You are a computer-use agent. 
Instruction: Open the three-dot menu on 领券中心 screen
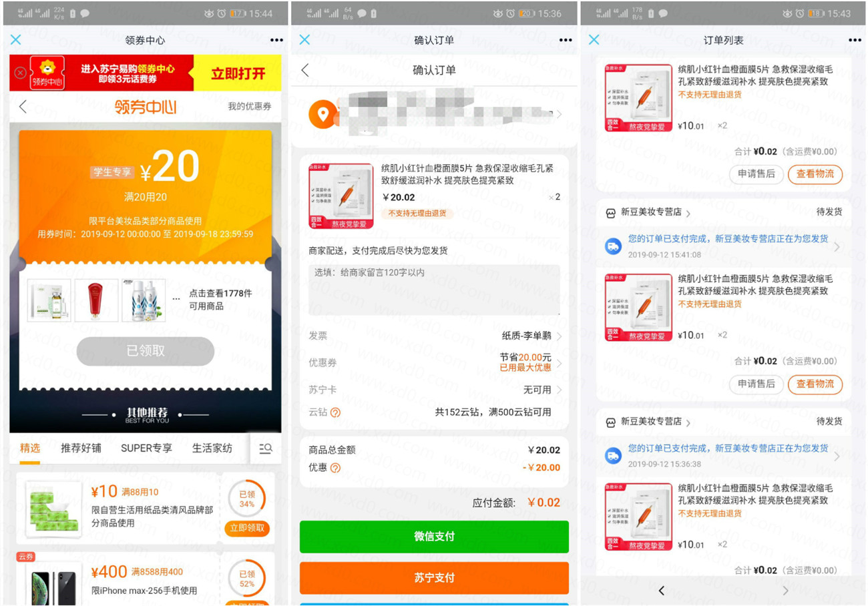click(276, 40)
